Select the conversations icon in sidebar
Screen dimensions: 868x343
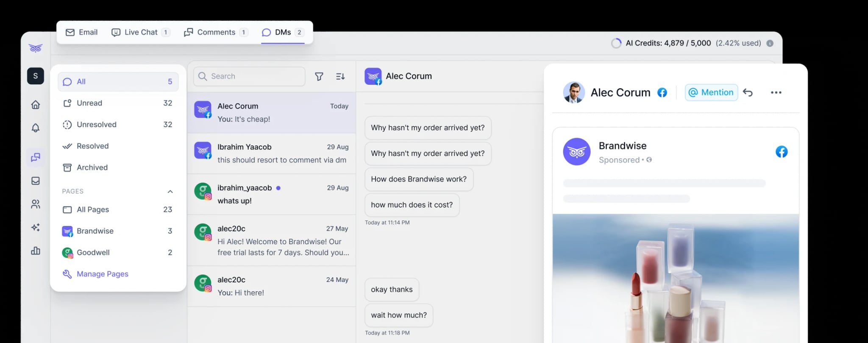tap(36, 157)
